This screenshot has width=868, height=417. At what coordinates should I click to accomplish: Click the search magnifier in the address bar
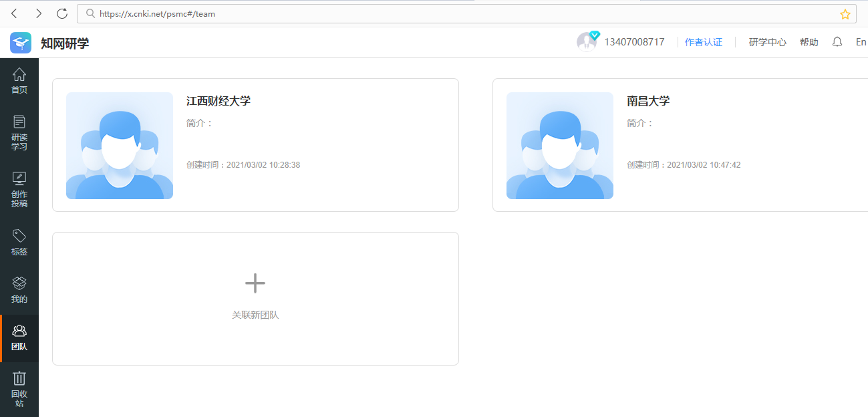click(x=91, y=13)
